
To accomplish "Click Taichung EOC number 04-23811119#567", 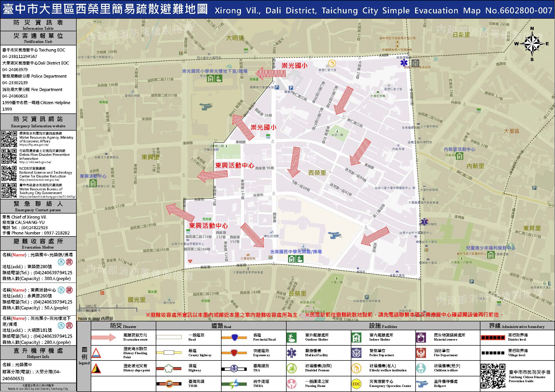I will (x=20, y=56).
